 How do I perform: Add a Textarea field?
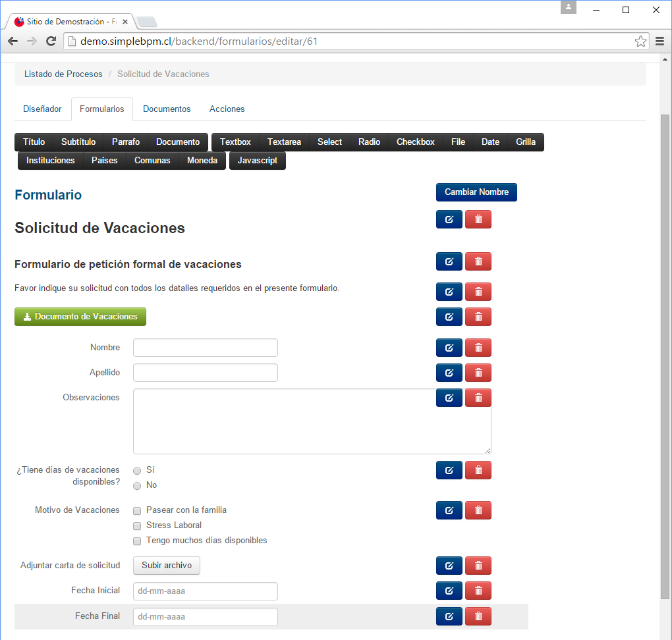click(284, 142)
